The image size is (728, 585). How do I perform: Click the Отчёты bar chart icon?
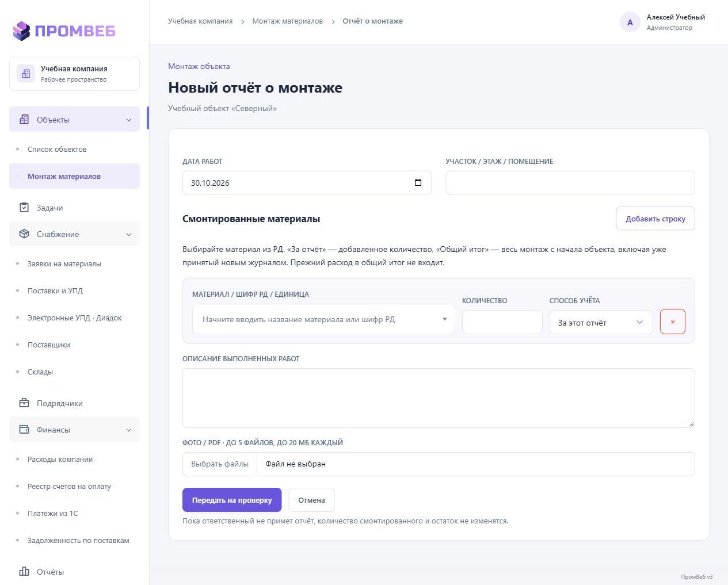point(24,571)
